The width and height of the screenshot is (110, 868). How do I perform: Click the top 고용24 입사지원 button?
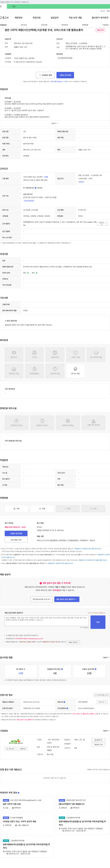coord(65,75)
